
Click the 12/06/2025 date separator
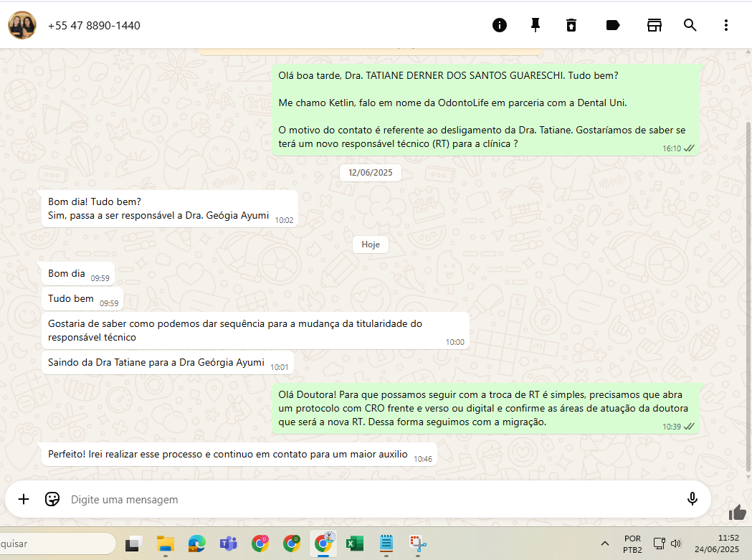[370, 173]
